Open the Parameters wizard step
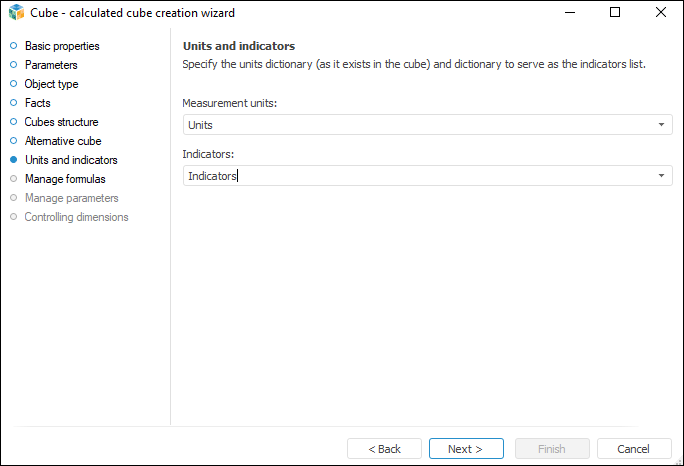The image size is (684, 466). pyautogui.click(x=51, y=65)
